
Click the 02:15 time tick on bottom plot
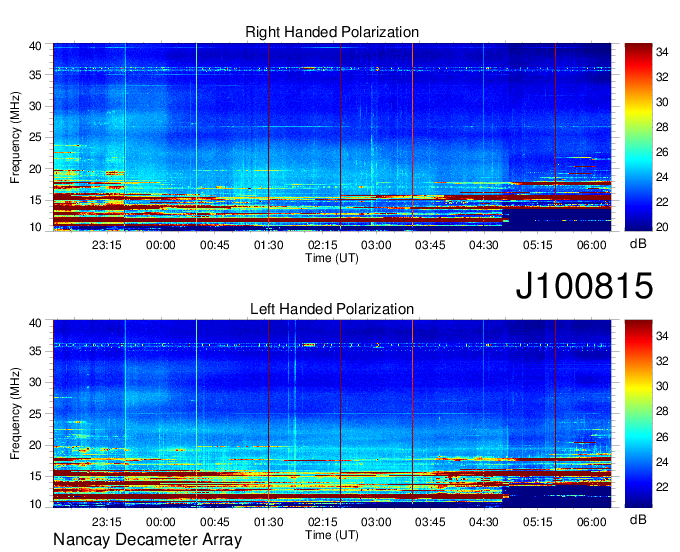pyautogui.click(x=322, y=522)
